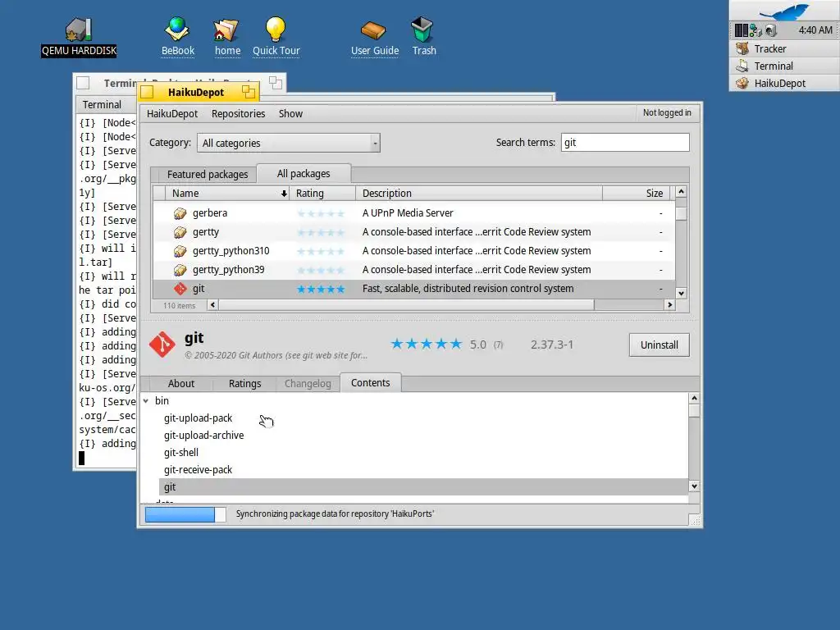Click Contents pane scroll down arrow

694,486
